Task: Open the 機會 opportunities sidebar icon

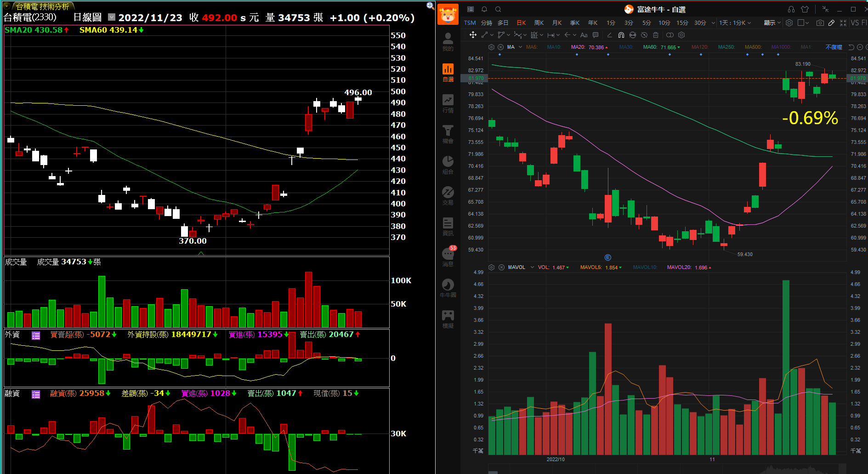Action: pyautogui.click(x=448, y=134)
